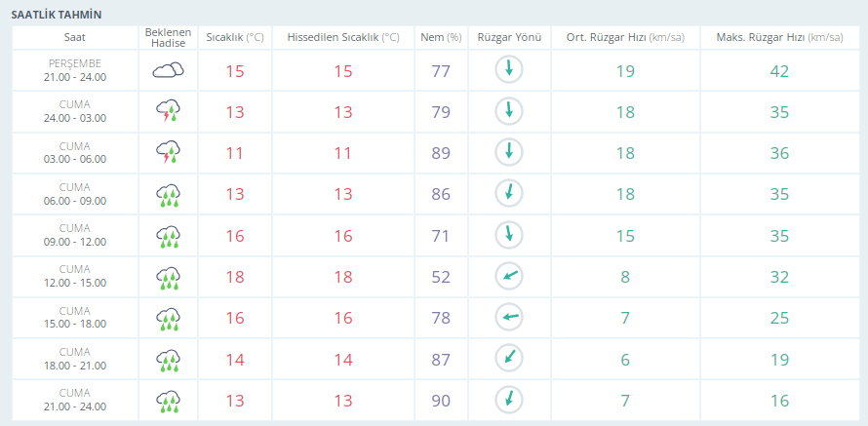Click the "Nem (%)" column header
The width and height of the screenshot is (868, 426).
[x=441, y=37]
